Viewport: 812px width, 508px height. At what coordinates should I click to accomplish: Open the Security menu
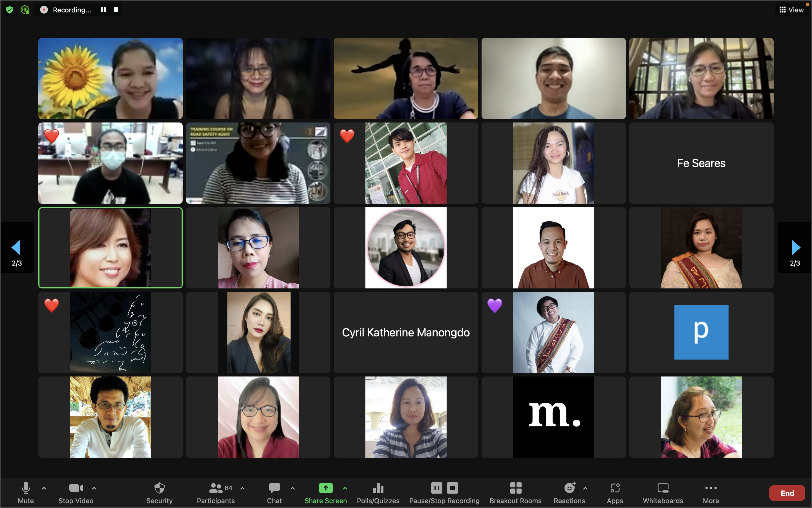point(159,492)
